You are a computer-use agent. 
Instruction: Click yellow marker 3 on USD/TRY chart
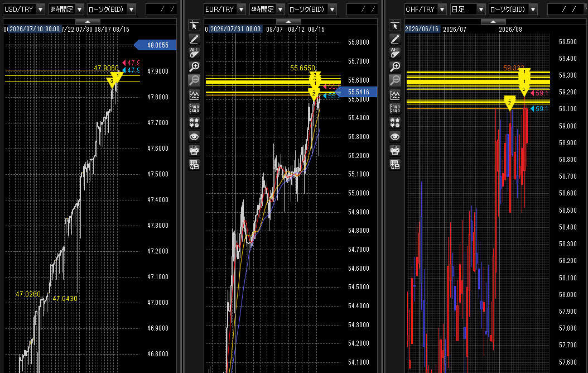(112, 82)
